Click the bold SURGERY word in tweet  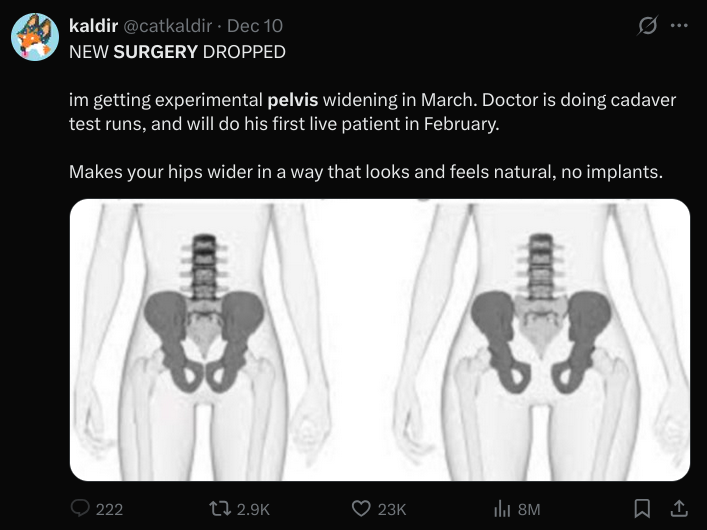click(155, 52)
